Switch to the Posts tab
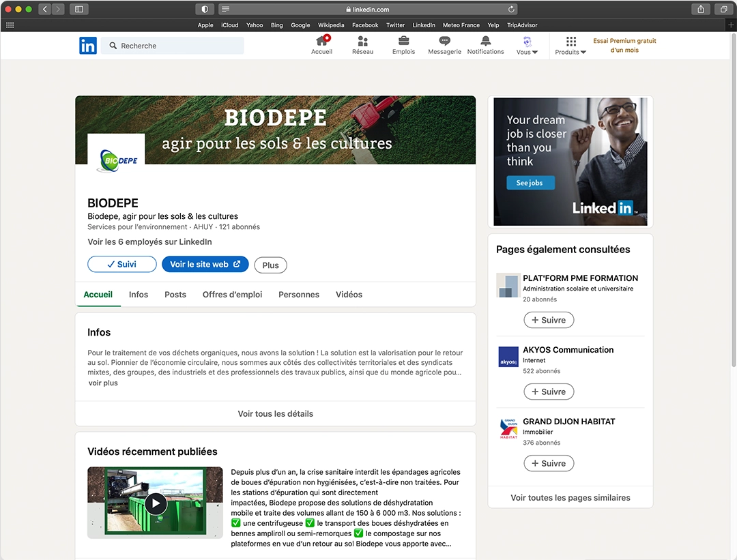 click(175, 295)
